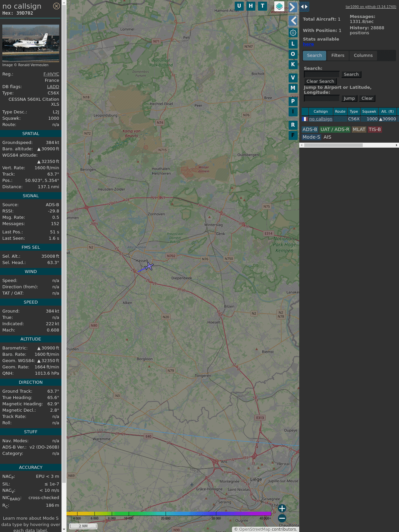Click the H map button
Image resolution: width=399 pixels, height=532 pixels.
pos(251,6)
